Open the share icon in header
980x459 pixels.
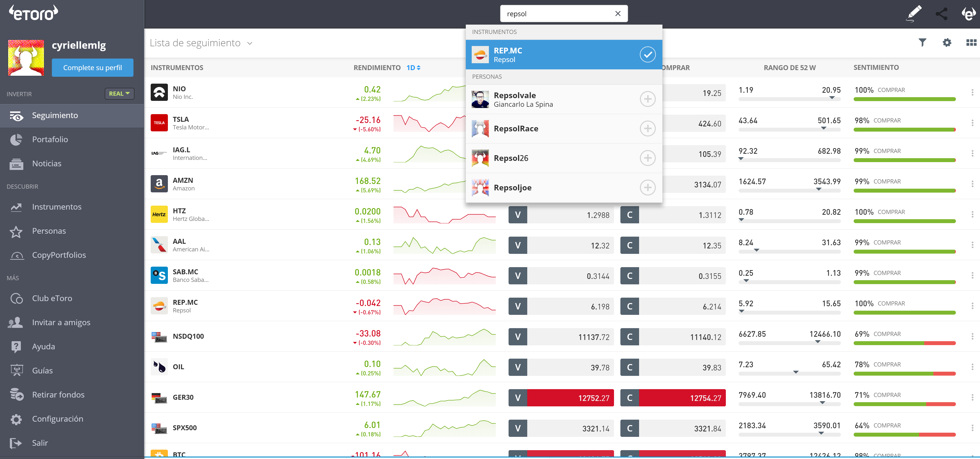[942, 14]
